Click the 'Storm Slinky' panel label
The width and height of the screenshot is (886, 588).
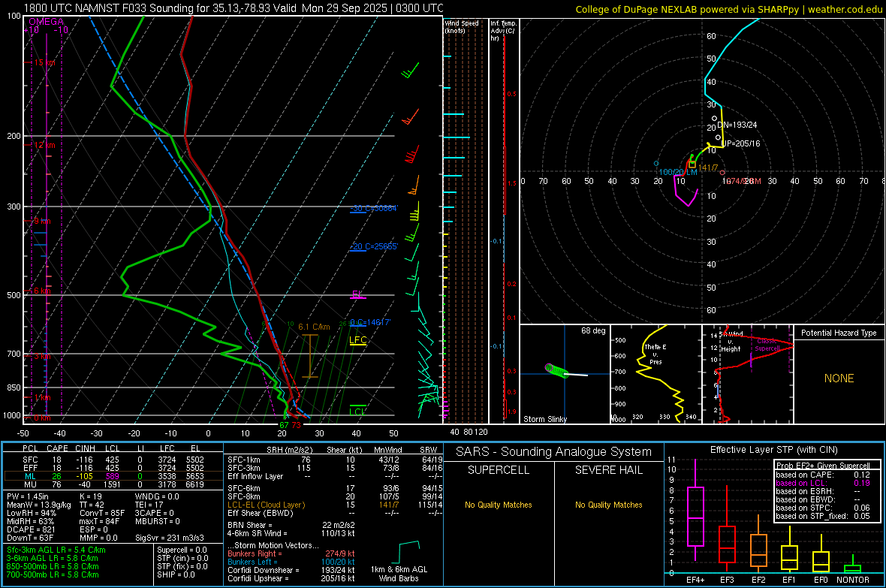tap(544, 419)
